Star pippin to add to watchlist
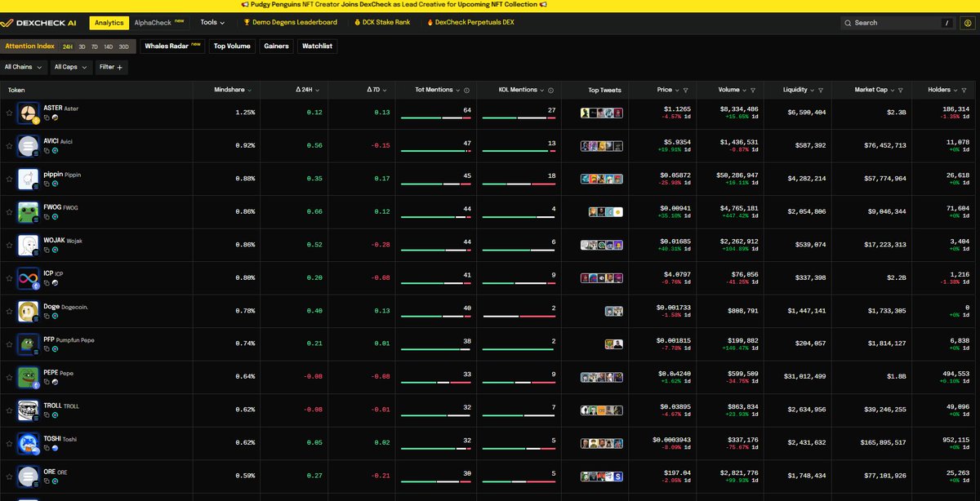The width and height of the screenshot is (980, 501). pyautogui.click(x=9, y=180)
